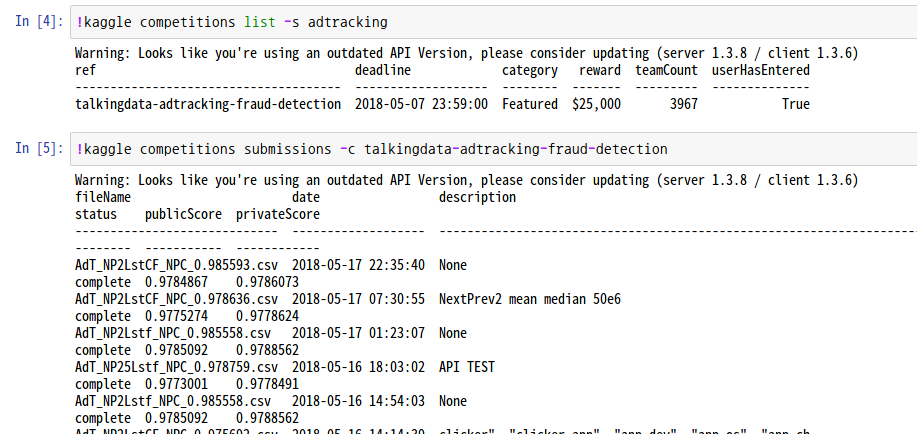Click the 'publicScore' column header
Screen dimensions: 917x434
click(183, 215)
